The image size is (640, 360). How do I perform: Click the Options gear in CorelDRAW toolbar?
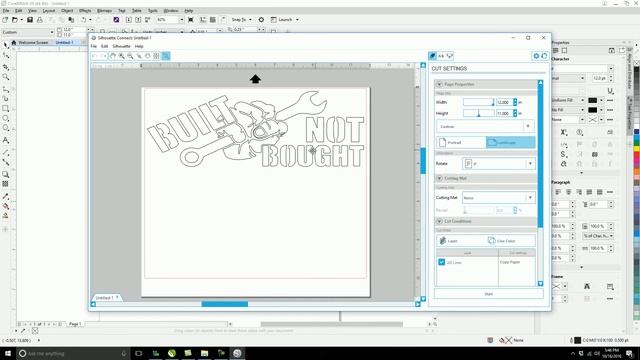[x=261, y=20]
